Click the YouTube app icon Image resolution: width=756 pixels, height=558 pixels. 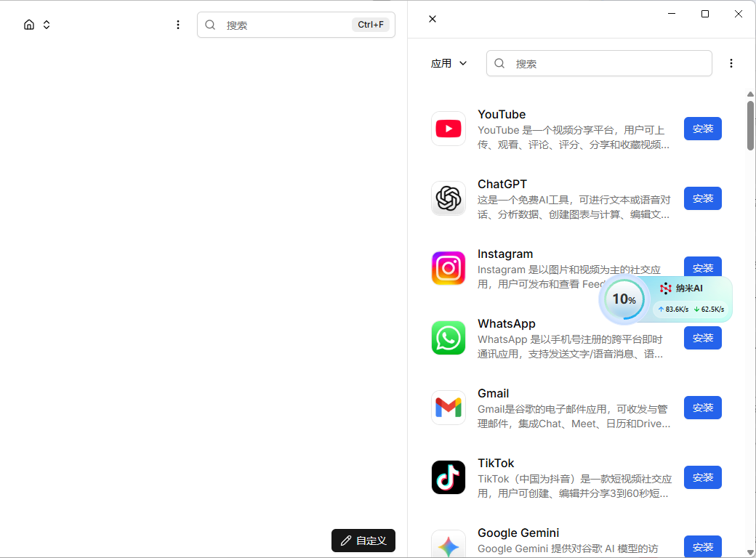[x=449, y=129]
